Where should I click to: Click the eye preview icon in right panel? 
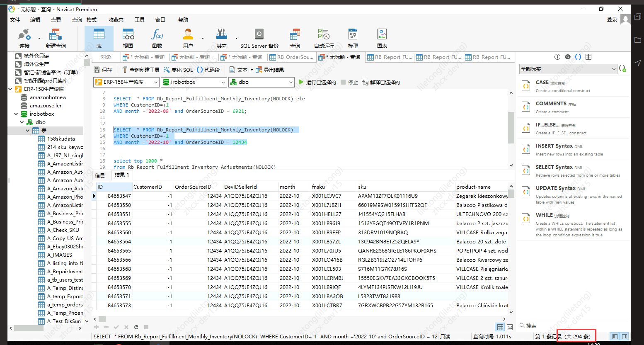[568, 57]
